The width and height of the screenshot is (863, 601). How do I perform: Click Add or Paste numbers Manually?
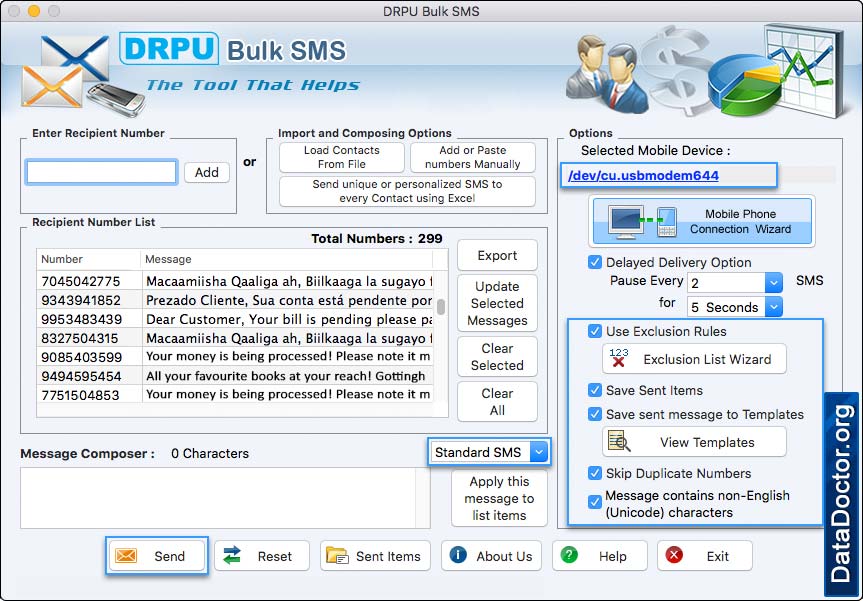[473, 157]
